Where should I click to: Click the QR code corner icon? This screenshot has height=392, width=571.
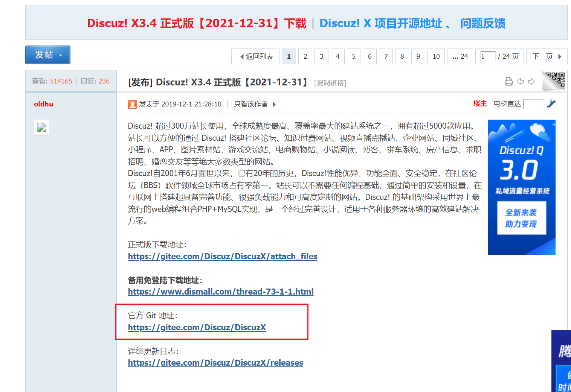pyautogui.click(x=554, y=81)
